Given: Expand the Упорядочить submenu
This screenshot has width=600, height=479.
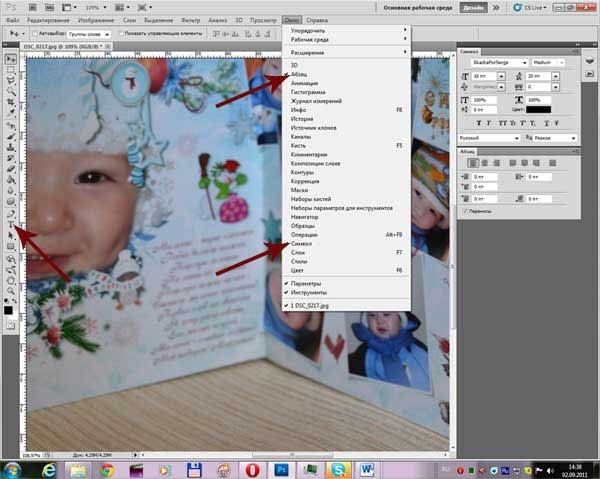Looking at the screenshot, I should (346, 30).
